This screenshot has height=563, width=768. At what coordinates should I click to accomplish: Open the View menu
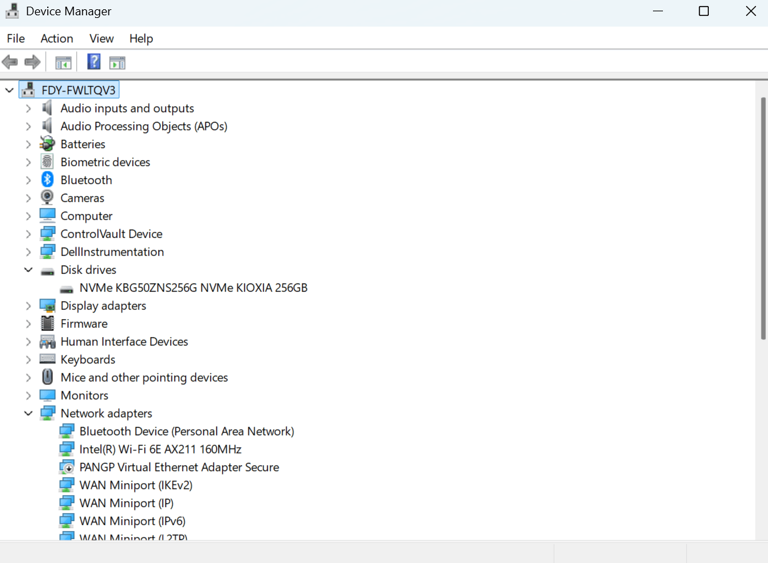tap(101, 38)
